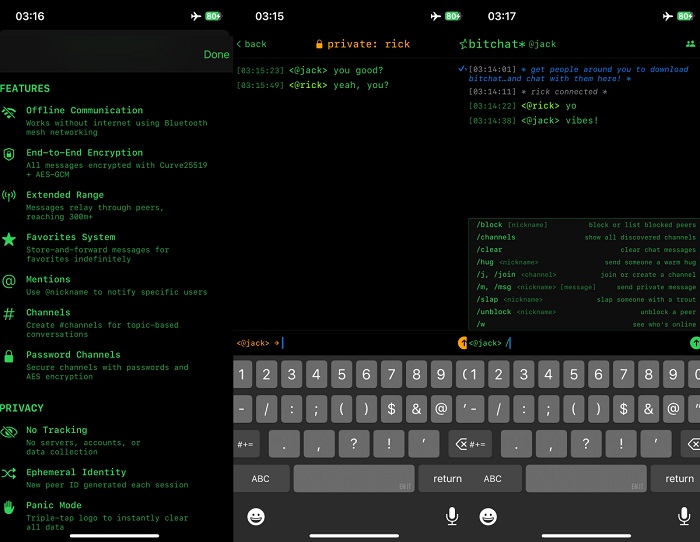Go back from the private rick chat
700x542 pixels.
pos(252,44)
